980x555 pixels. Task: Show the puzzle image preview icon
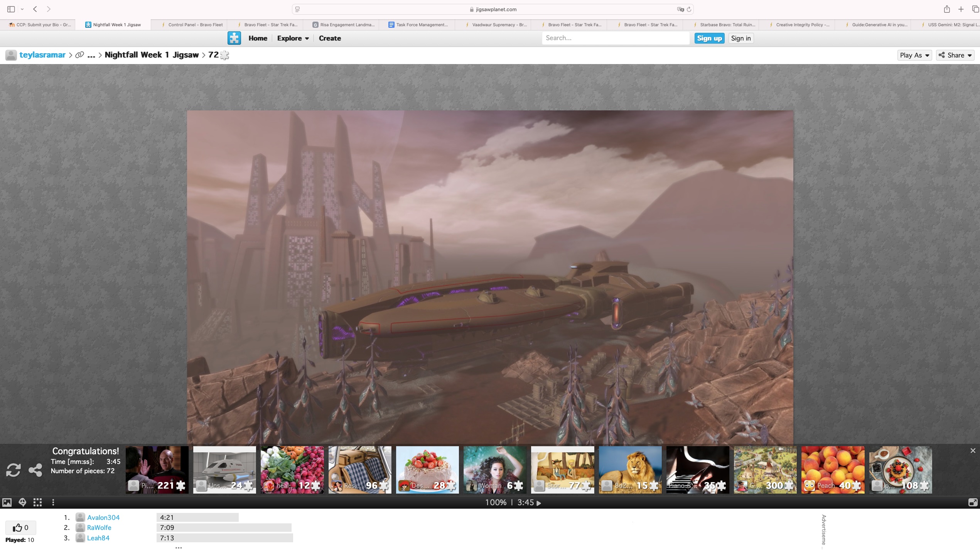[x=7, y=502]
